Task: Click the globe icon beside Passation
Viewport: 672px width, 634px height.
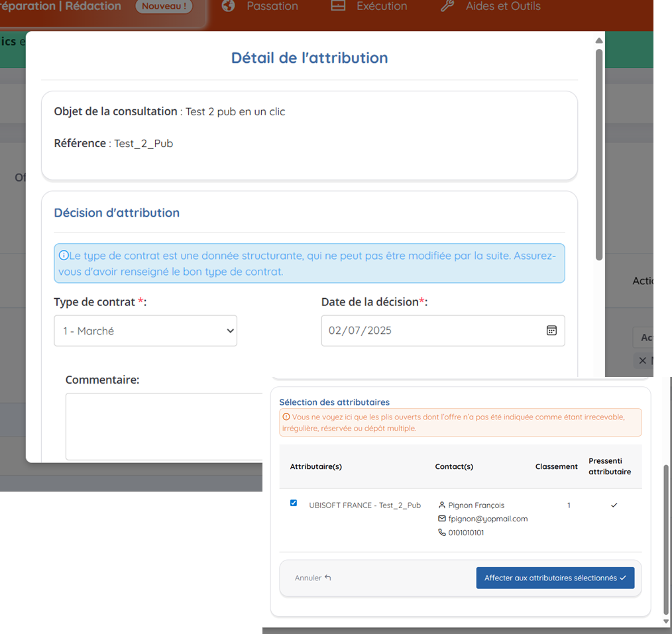Action: 229,6
